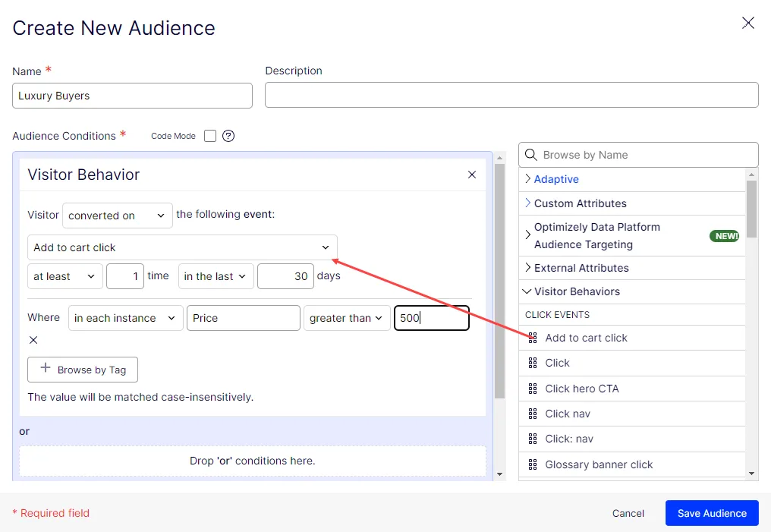Enable the Code Mode checkbox
Viewport: 771px width, 532px height.
[x=210, y=136]
